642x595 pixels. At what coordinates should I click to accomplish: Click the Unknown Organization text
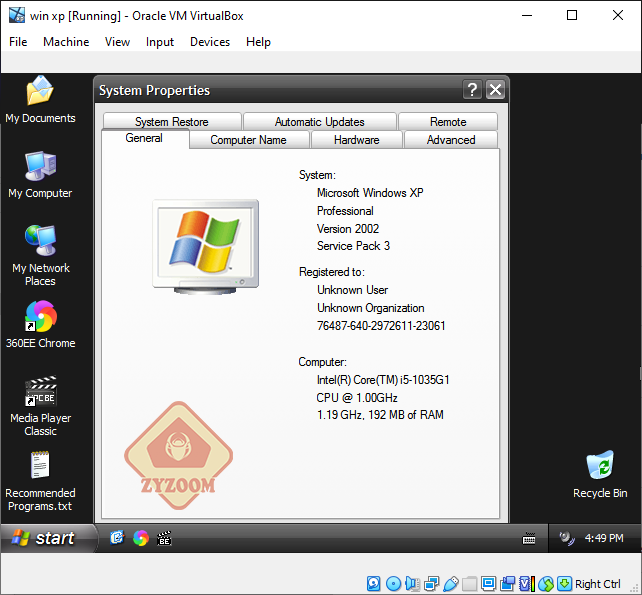pos(371,308)
